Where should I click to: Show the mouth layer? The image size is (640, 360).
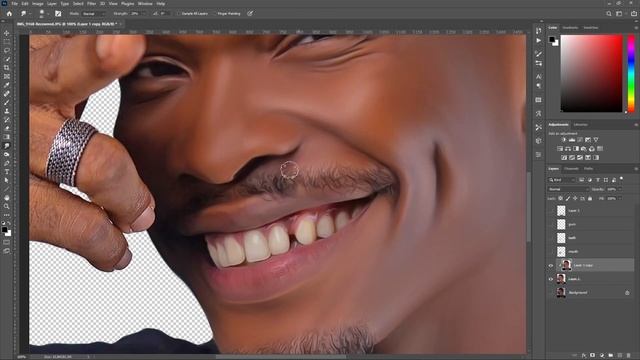click(551, 251)
